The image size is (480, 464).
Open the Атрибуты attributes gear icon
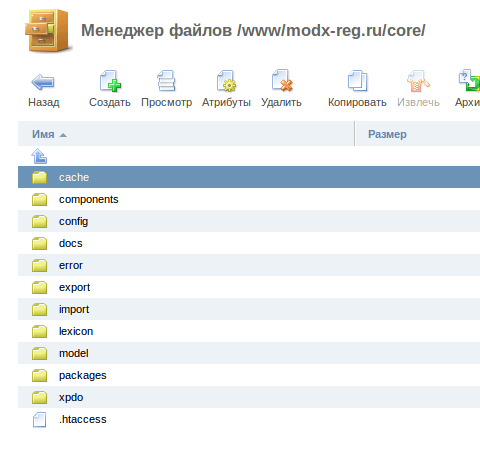226,81
